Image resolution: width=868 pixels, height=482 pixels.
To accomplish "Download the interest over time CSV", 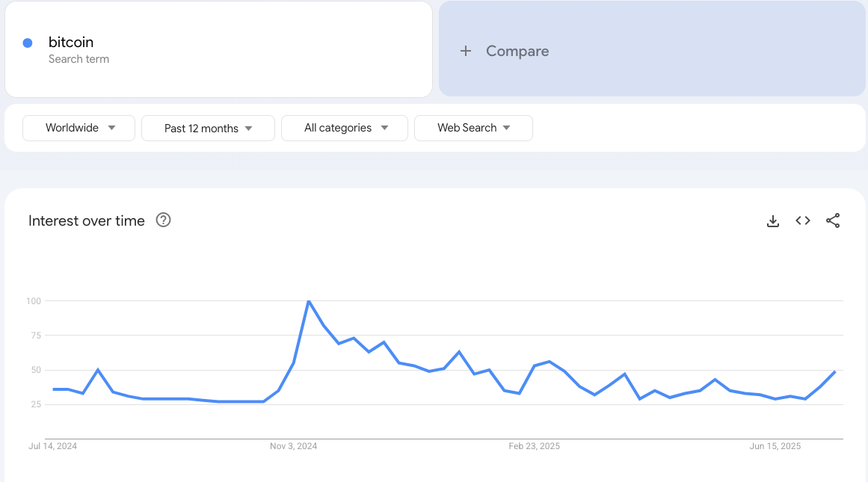I will tap(773, 220).
